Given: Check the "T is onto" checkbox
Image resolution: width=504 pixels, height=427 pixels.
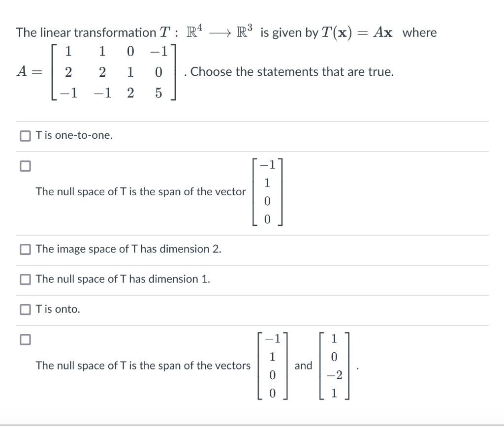Looking at the screenshot, I should (x=25, y=310).
